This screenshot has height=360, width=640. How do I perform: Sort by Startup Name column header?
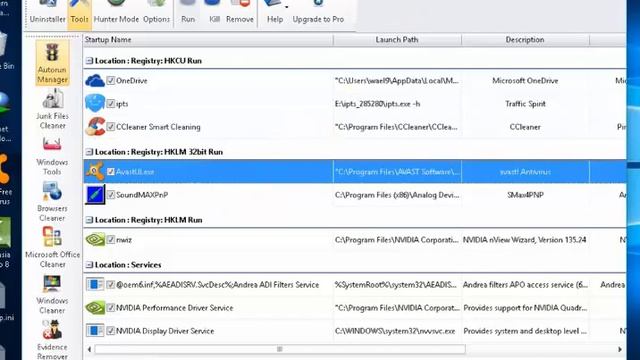click(x=208, y=40)
